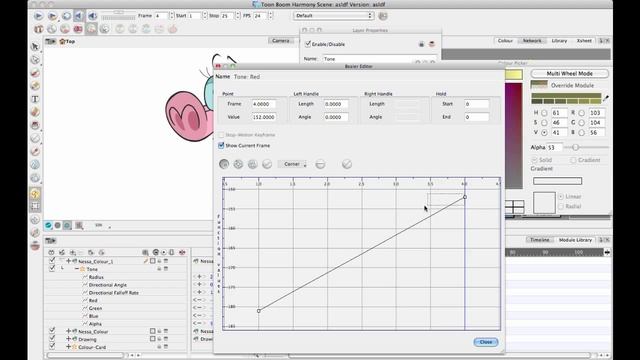Click the Hold Start input field
The image size is (640, 360).
pyautogui.click(x=476, y=104)
